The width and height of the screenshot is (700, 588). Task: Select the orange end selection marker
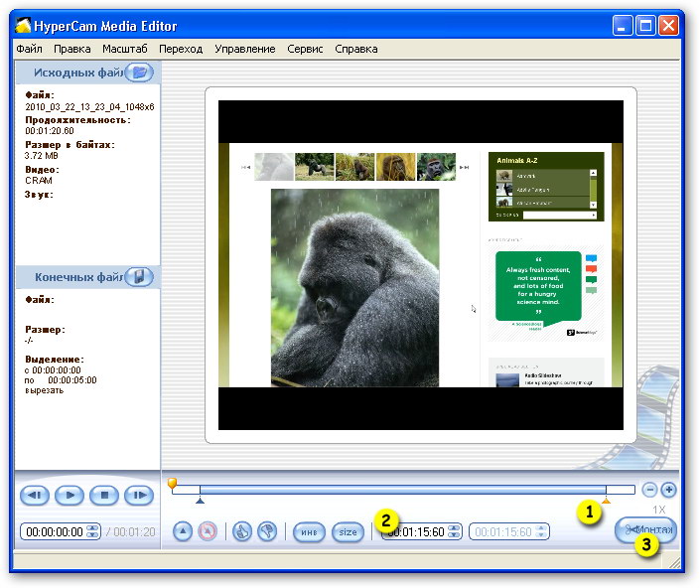(606, 501)
